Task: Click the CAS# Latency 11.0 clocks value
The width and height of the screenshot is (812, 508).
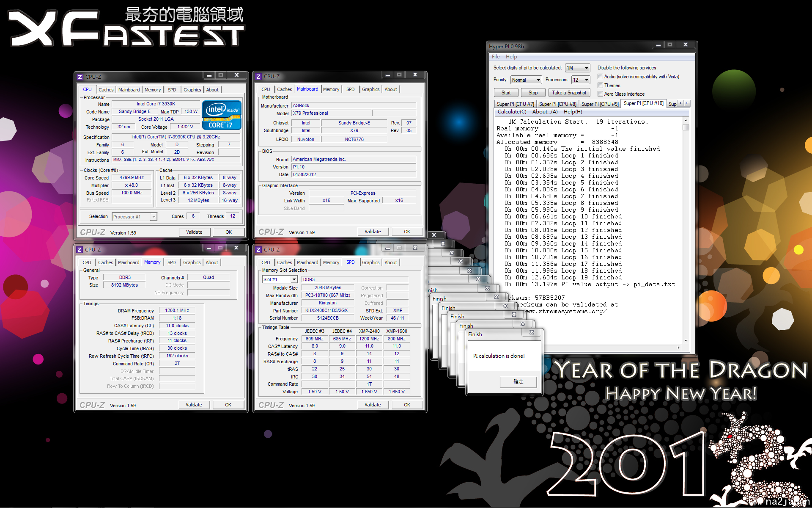Action: click(177, 326)
